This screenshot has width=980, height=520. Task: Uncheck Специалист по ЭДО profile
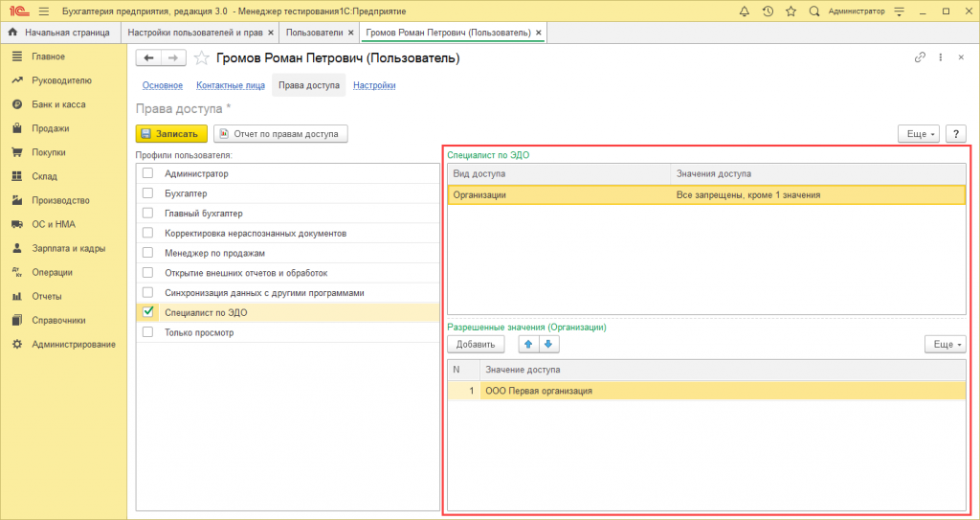point(147,311)
